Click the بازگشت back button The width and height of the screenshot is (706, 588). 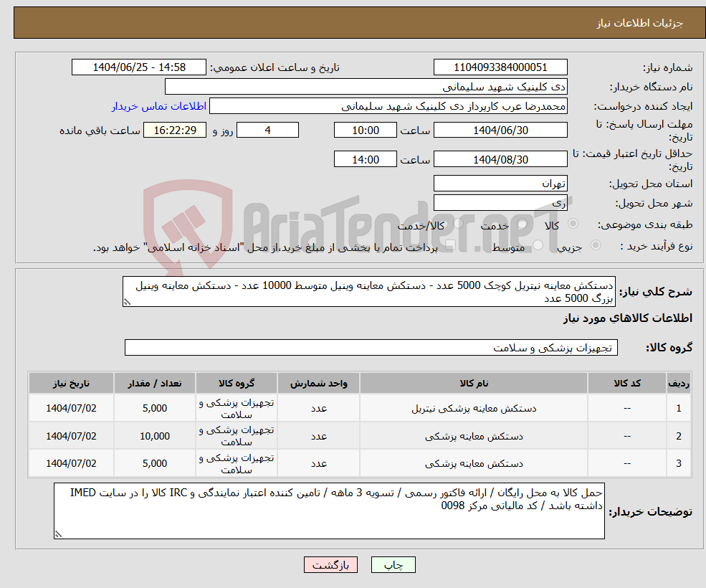[x=330, y=564]
